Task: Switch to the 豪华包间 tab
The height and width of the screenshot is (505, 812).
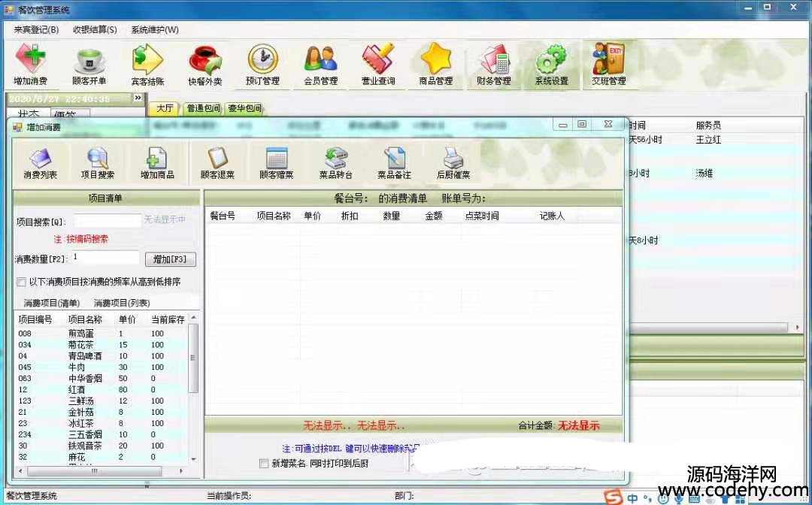Action: [x=244, y=108]
